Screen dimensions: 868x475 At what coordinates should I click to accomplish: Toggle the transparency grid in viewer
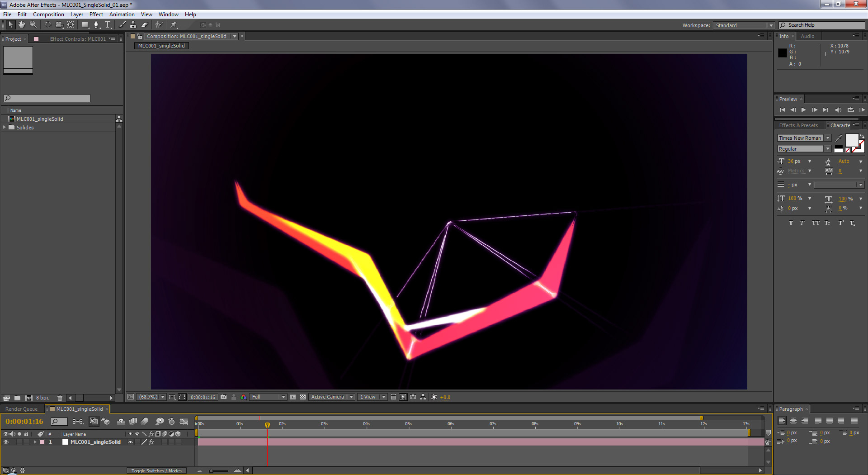point(303,397)
